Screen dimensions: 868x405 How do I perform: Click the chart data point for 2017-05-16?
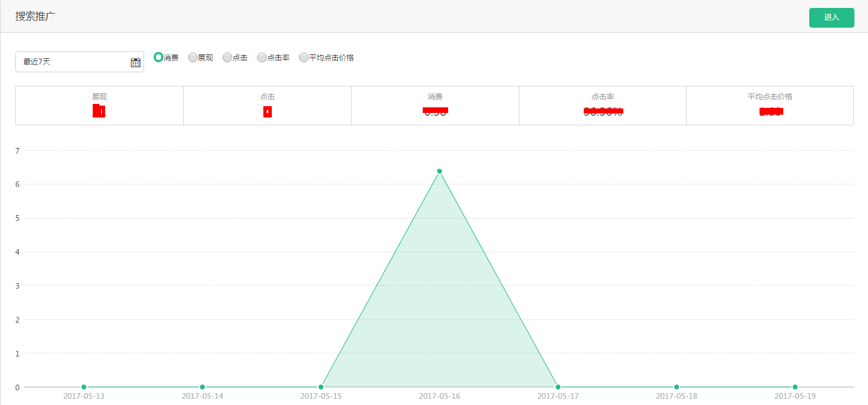pos(439,171)
